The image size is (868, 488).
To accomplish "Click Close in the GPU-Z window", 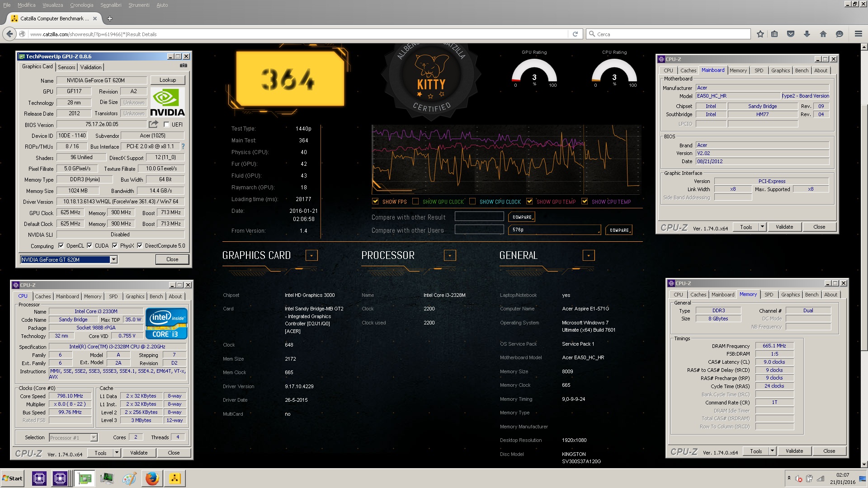I will point(172,259).
